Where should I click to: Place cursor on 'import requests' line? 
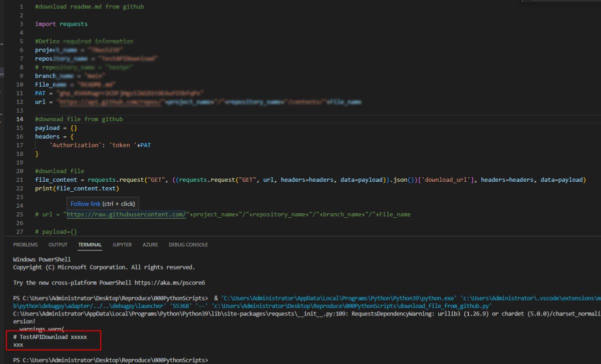point(61,24)
